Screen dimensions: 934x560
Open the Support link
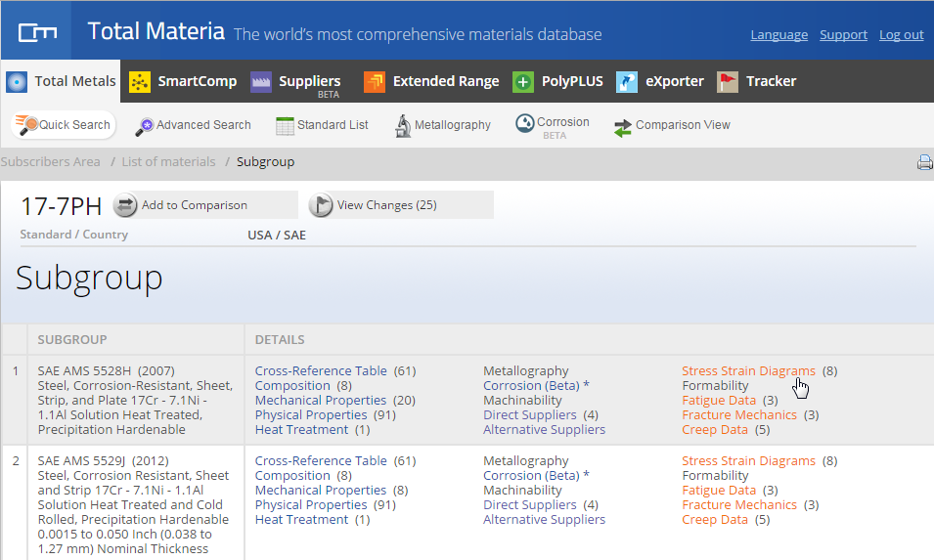coord(843,35)
